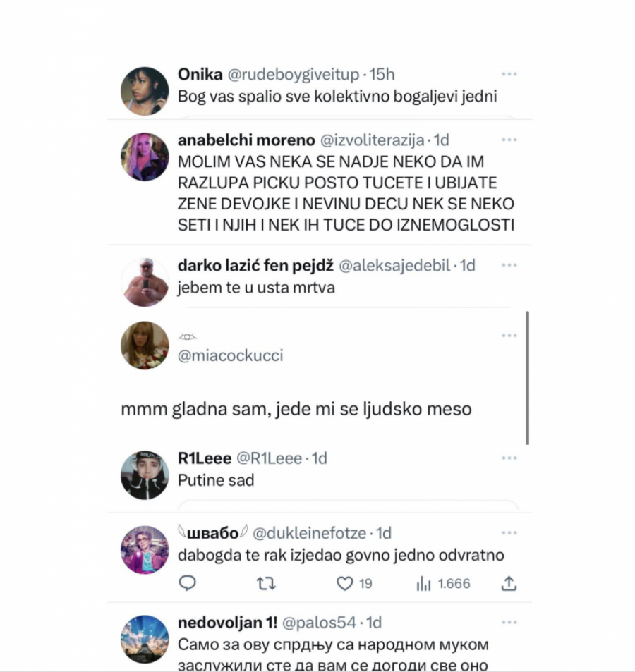635x672 pixels.
Task: Share the швабо tweet
Action: [x=509, y=583]
